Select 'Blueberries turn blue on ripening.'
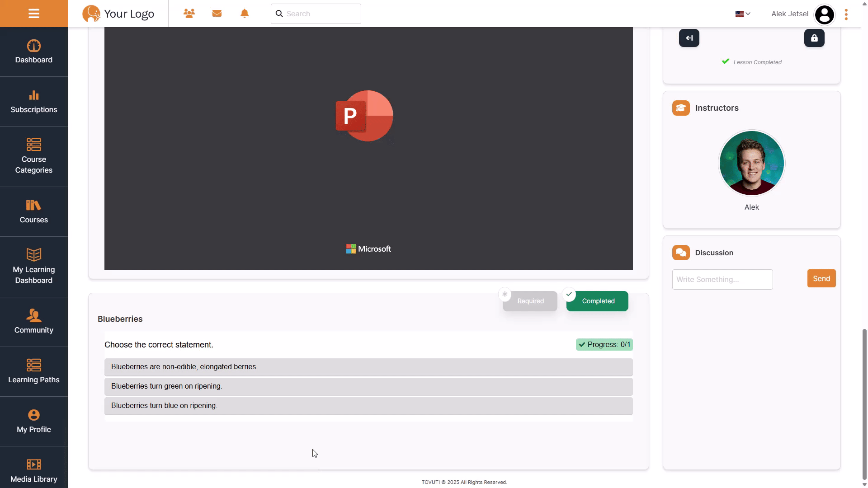 [368, 406]
